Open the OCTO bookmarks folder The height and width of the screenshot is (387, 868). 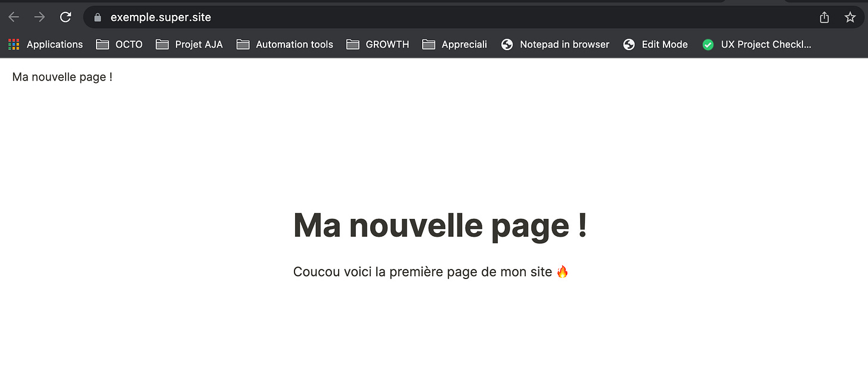click(x=119, y=44)
